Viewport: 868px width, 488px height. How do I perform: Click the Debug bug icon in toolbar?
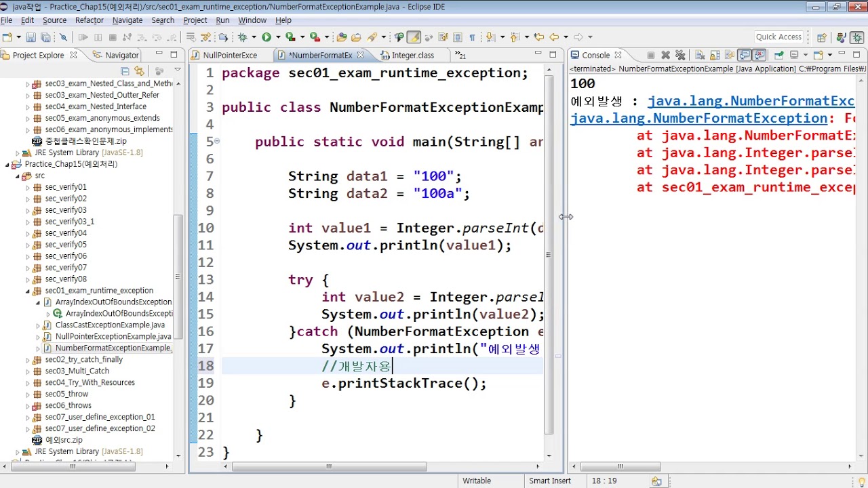click(242, 37)
